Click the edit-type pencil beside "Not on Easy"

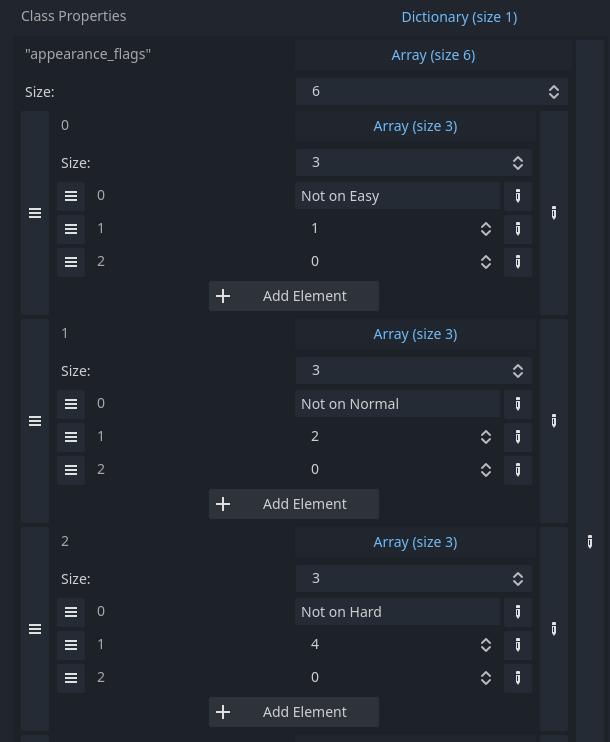coord(518,196)
